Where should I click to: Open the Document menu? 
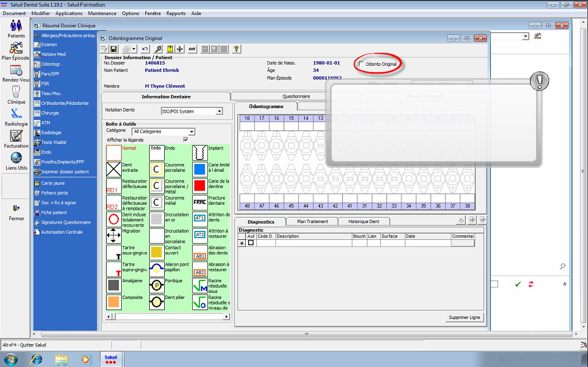[x=15, y=13]
